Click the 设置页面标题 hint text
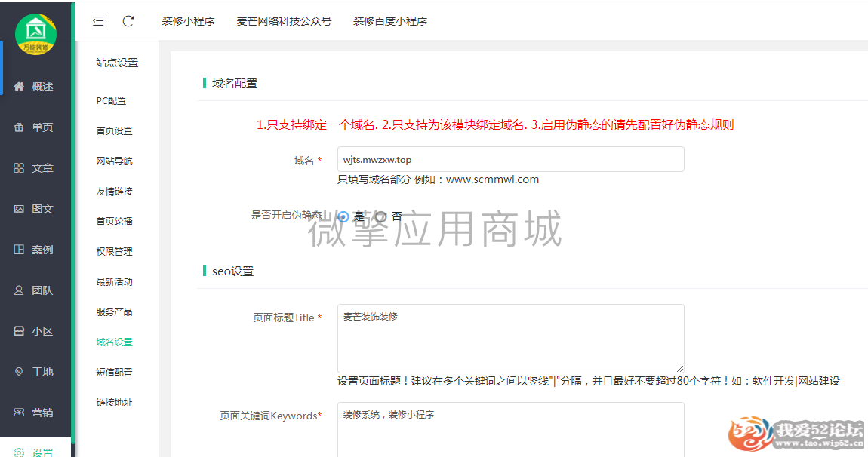Viewport: 868px width, 457px height. (589, 381)
